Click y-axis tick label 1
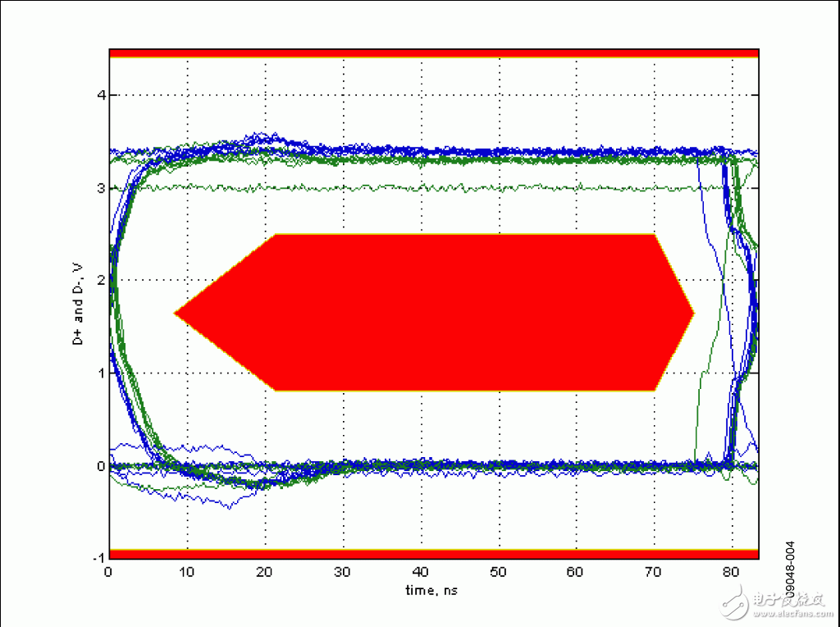The width and height of the screenshot is (840, 627). click(99, 373)
